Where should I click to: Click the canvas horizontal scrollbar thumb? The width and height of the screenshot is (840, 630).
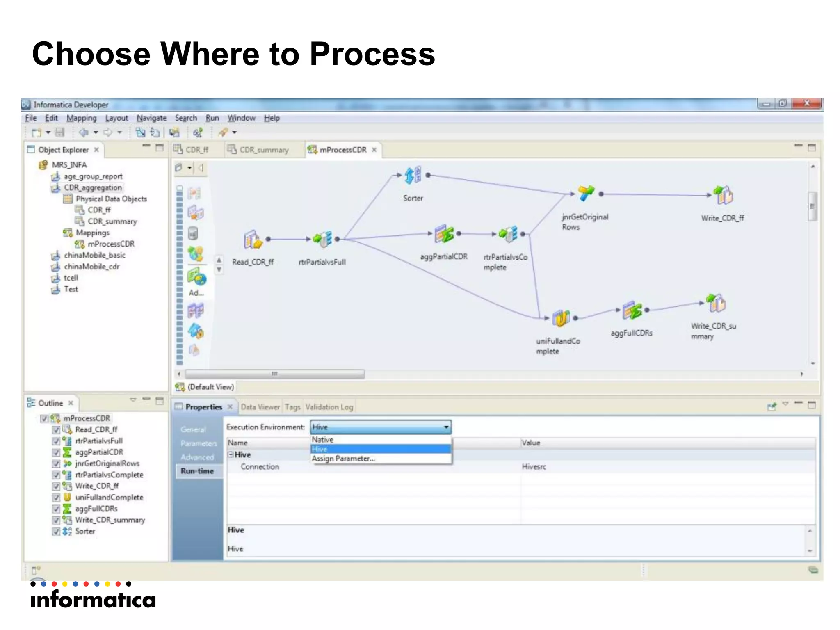click(x=274, y=374)
